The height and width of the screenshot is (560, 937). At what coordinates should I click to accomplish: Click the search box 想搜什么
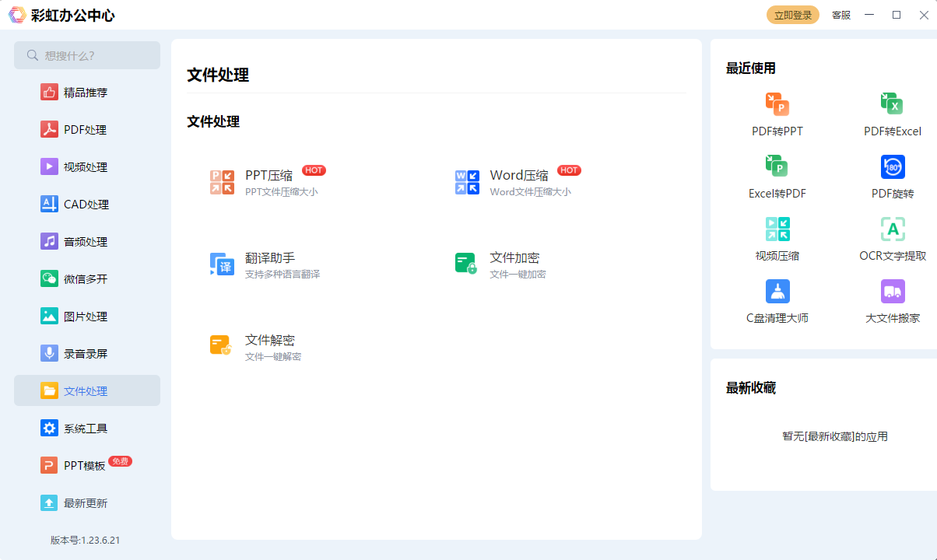tap(86, 55)
